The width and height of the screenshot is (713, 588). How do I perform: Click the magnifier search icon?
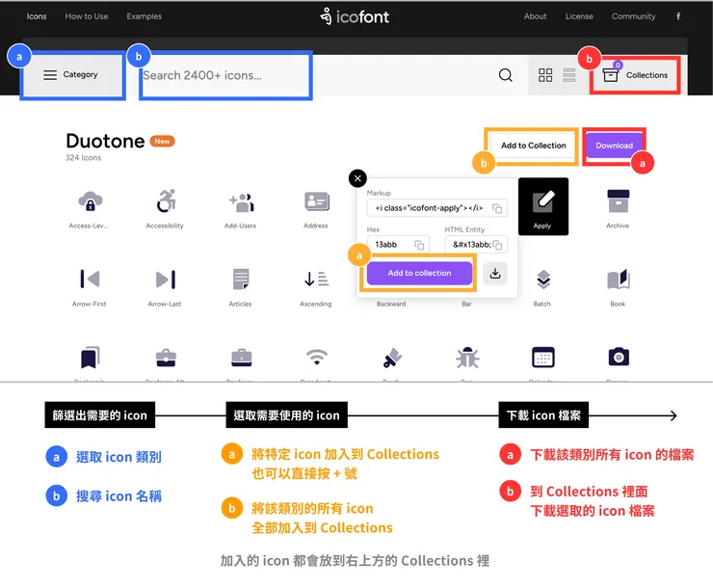[x=505, y=75]
